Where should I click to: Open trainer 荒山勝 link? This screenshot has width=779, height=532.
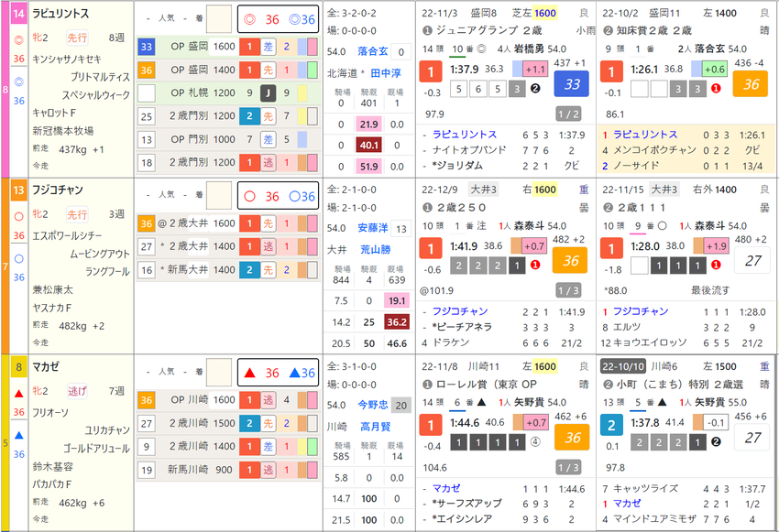tap(375, 250)
